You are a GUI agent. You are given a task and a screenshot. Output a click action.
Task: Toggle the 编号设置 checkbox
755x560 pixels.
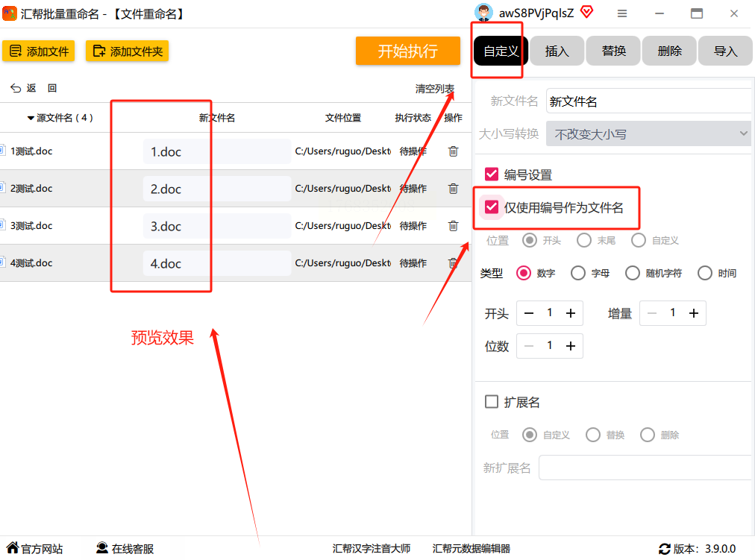pyautogui.click(x=491, y=174)
